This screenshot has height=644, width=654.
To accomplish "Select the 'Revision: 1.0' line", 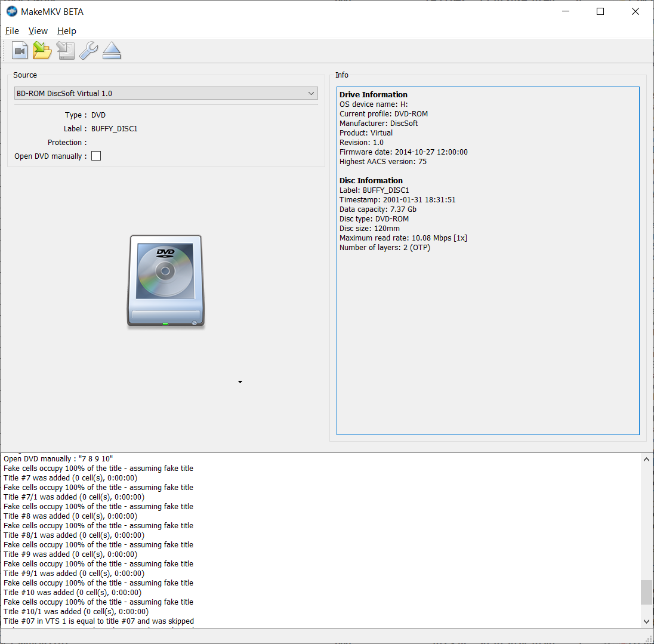I will pyautogui.click(x=362, y=143).
